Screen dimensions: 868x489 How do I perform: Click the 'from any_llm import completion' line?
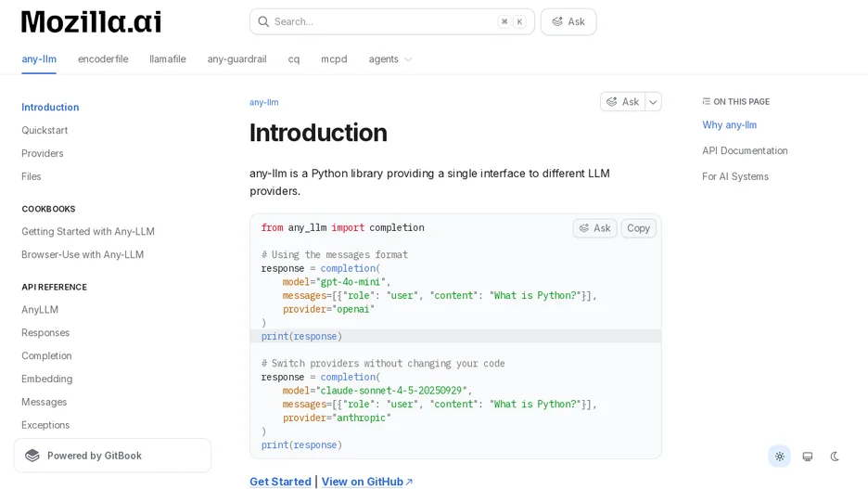tap(343, 227)
